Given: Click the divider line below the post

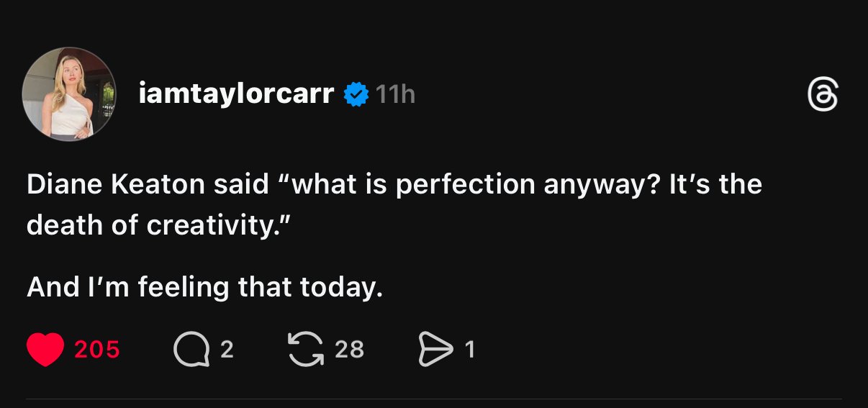Looking at the screenshot, I should click(x=434, y=399).
